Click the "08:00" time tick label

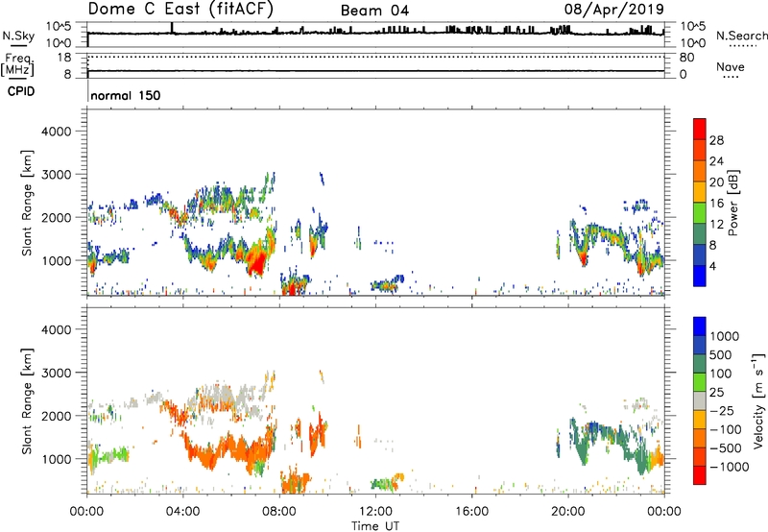[279, 512]
